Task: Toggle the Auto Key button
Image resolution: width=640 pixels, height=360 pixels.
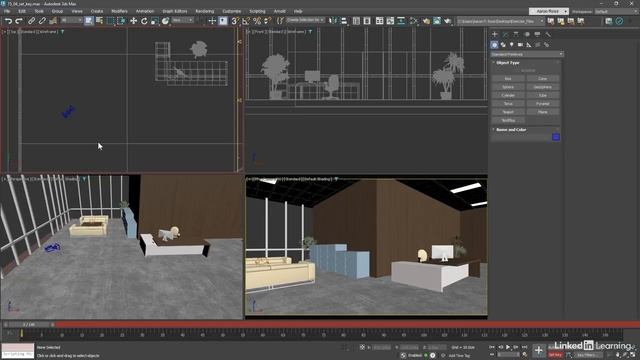Action: 556,347
